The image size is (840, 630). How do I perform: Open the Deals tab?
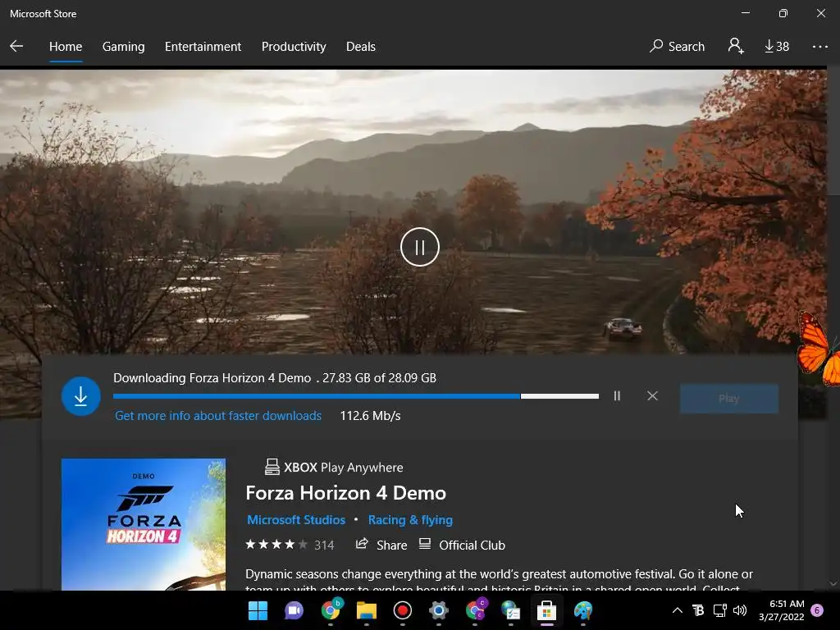coord(361,47)
